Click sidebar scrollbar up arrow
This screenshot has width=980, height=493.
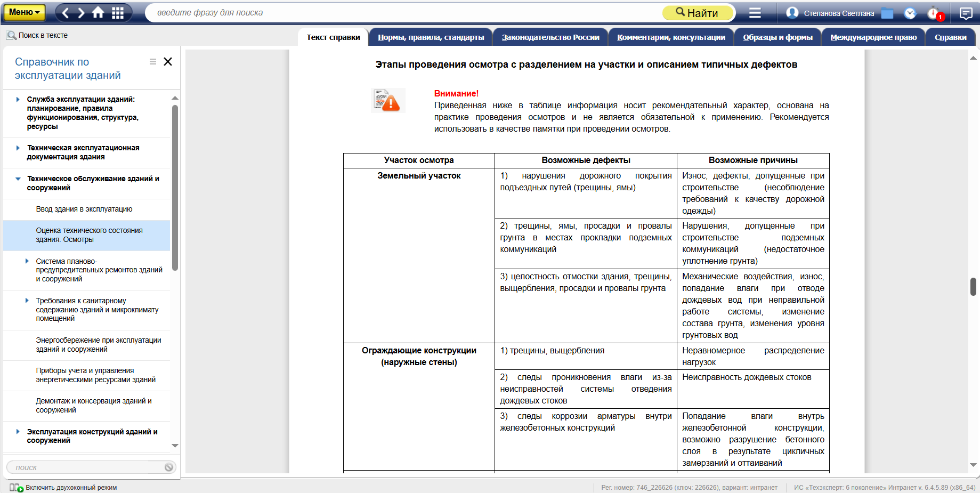pos(175,98)
